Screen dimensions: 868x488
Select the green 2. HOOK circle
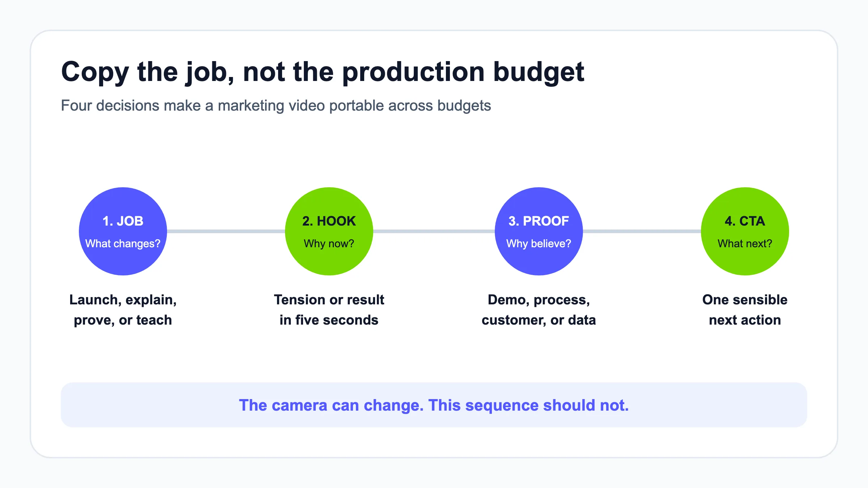pos(329,231)
